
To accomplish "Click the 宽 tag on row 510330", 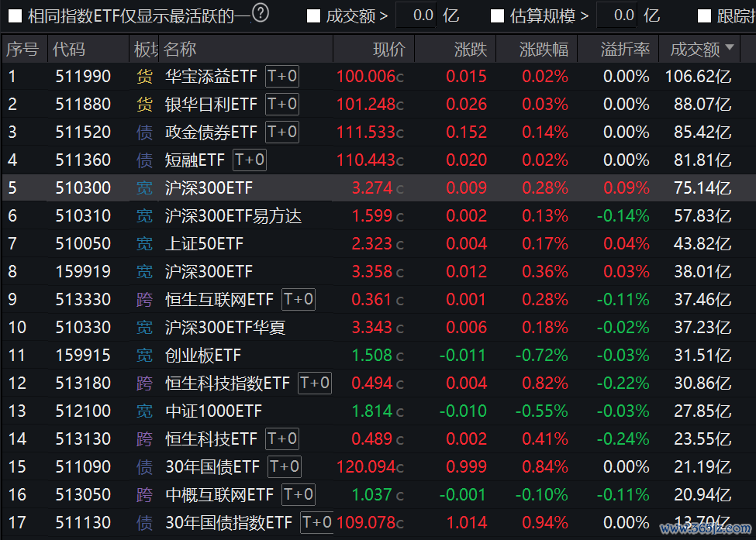I will click(145, 328).
